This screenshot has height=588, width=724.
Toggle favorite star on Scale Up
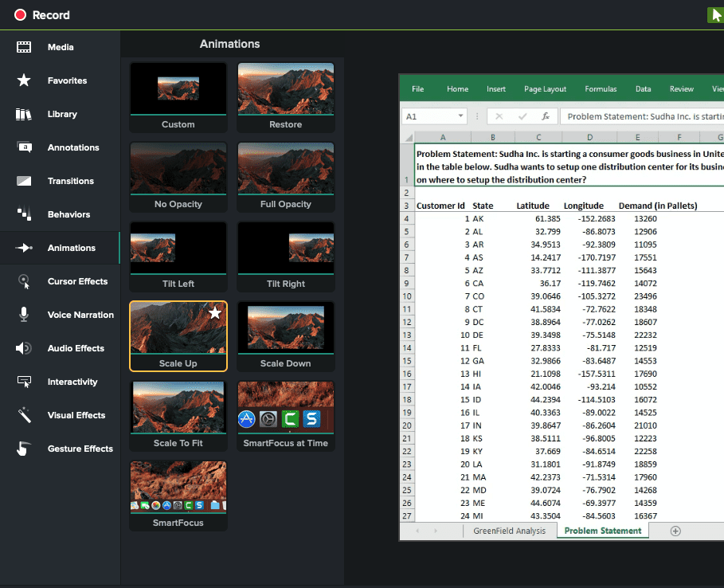(214, 314)
